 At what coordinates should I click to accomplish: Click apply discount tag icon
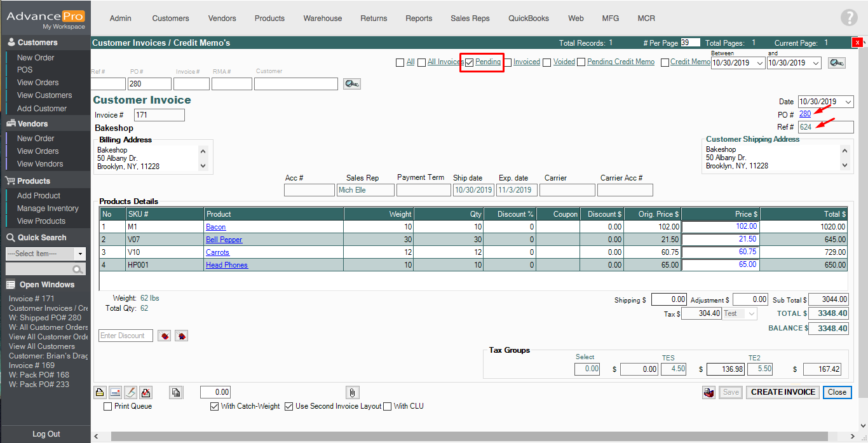[165, 336]
